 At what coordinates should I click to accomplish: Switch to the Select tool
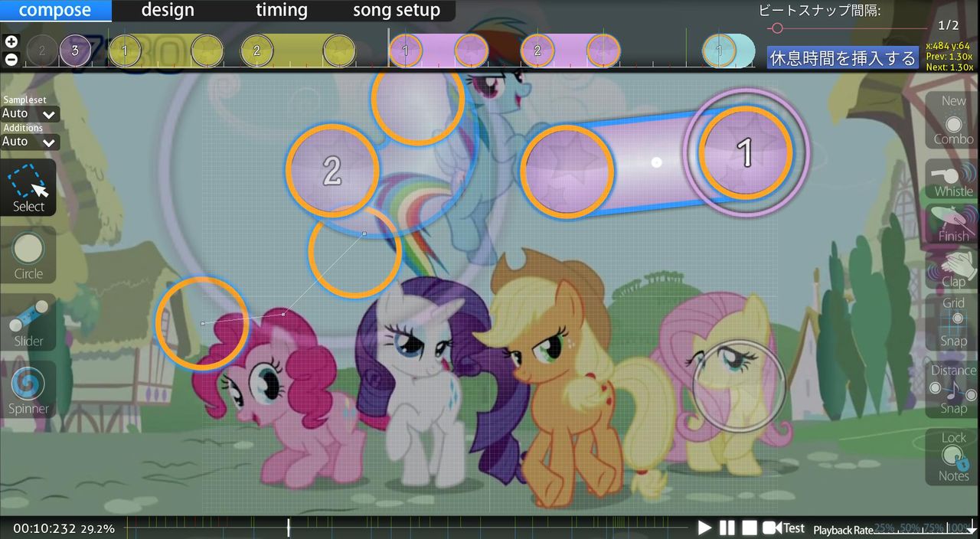click(28, 189)
